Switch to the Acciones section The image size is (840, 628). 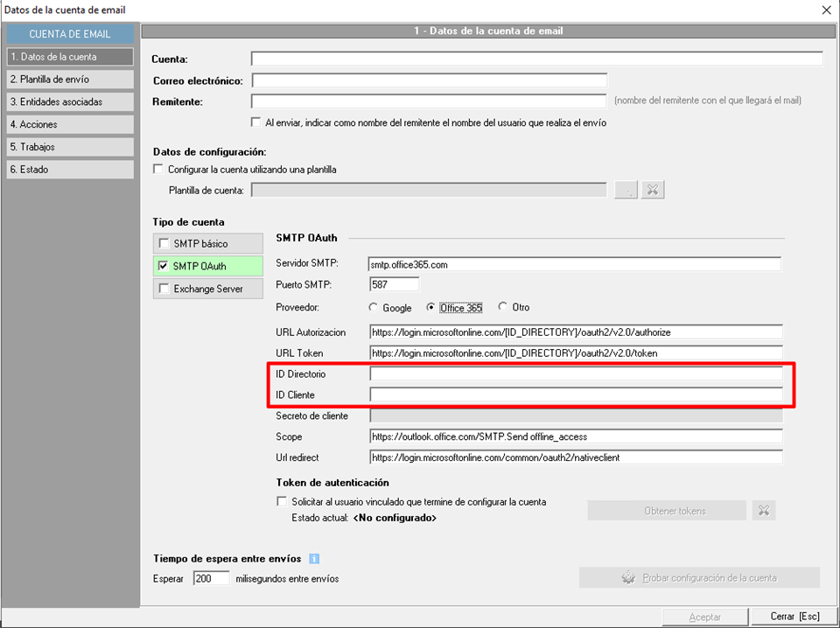(70, 125)
